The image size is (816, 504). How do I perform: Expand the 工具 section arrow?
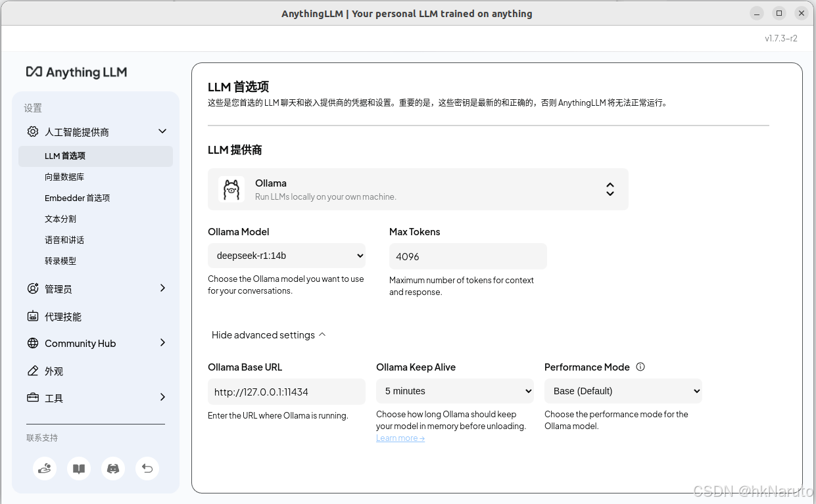162,397
